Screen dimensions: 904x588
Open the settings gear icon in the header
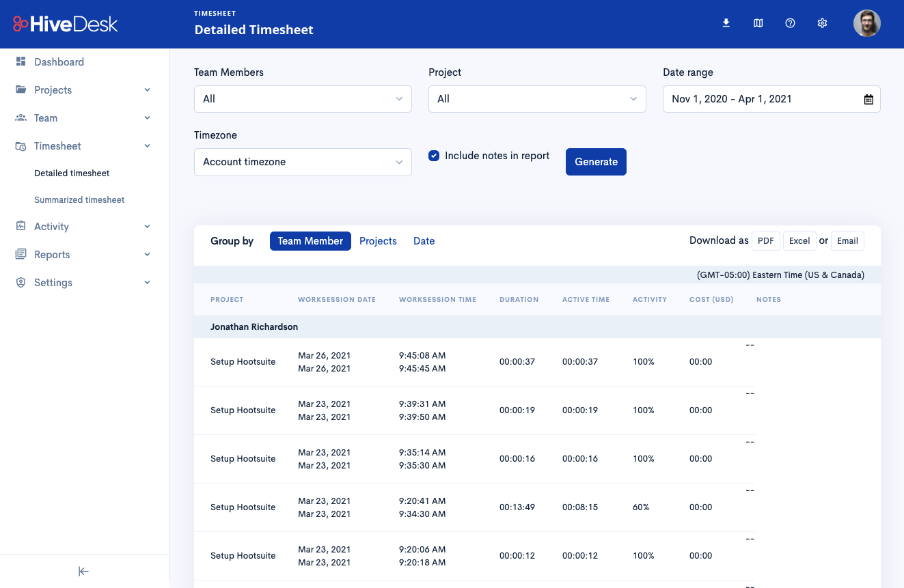tap(822, 23)
